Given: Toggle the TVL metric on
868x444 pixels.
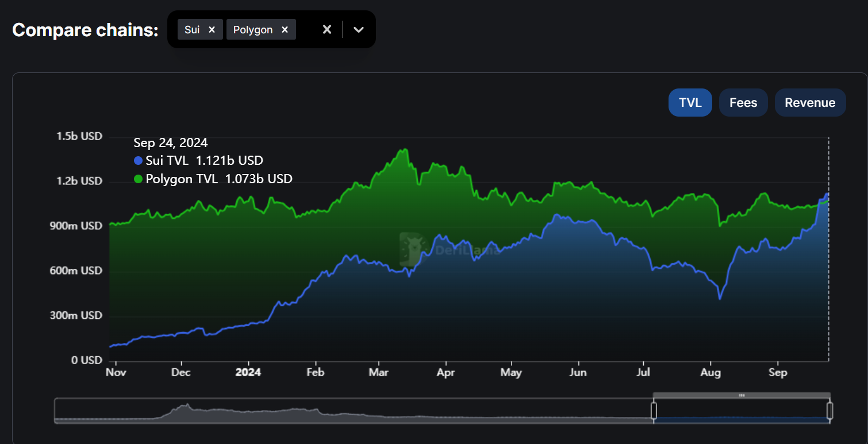Looking at the screenshot, I should tap(690, 102).
